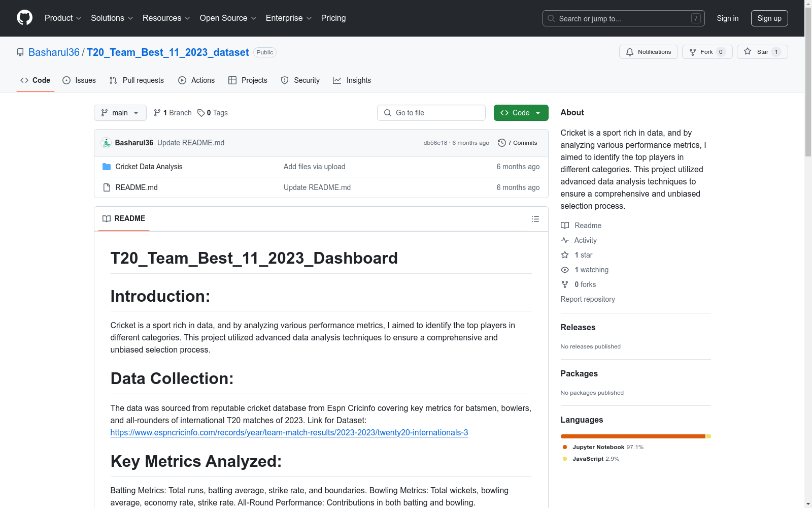Screen dimensions: 812x508
Task: Open the Basharul36 owner profile link
Action: [x=54, y=52]
